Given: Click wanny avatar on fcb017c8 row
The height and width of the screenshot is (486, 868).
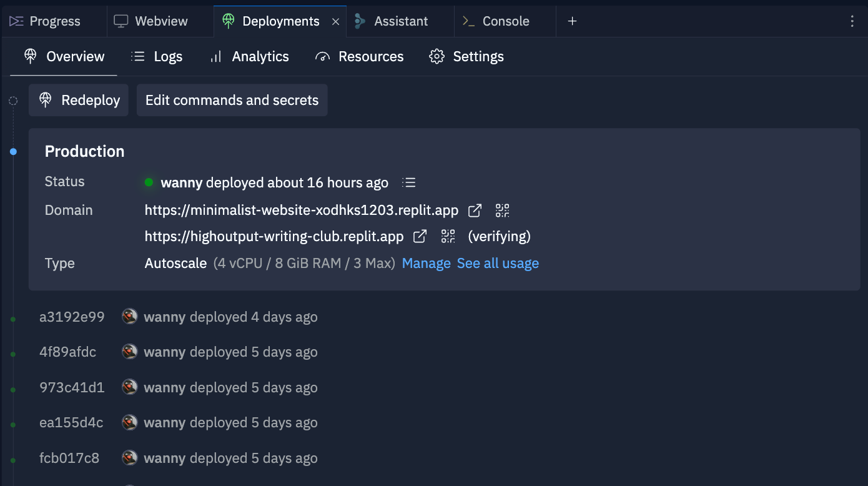Looking at the screenshot, I should pos(129,458).
